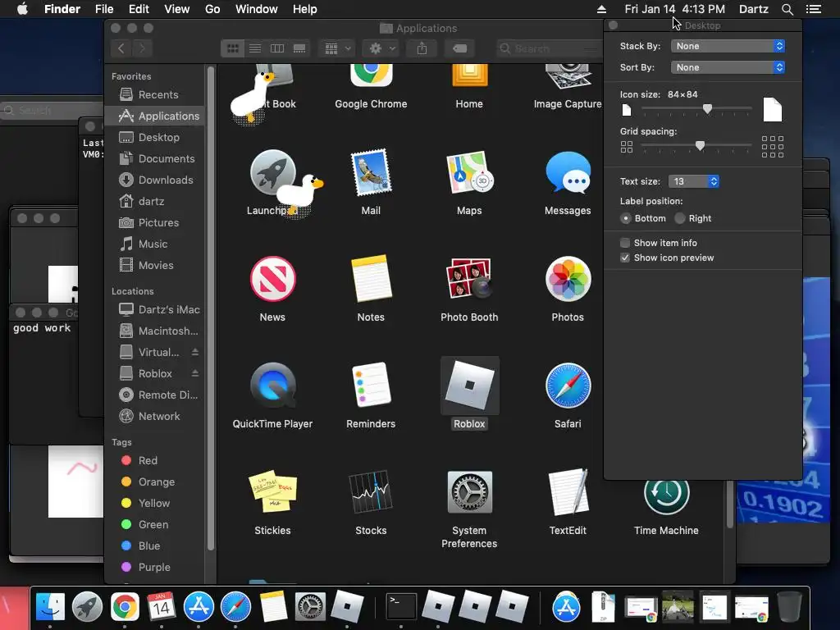Select Network in sidebar
840x630 pixels.
155,416
